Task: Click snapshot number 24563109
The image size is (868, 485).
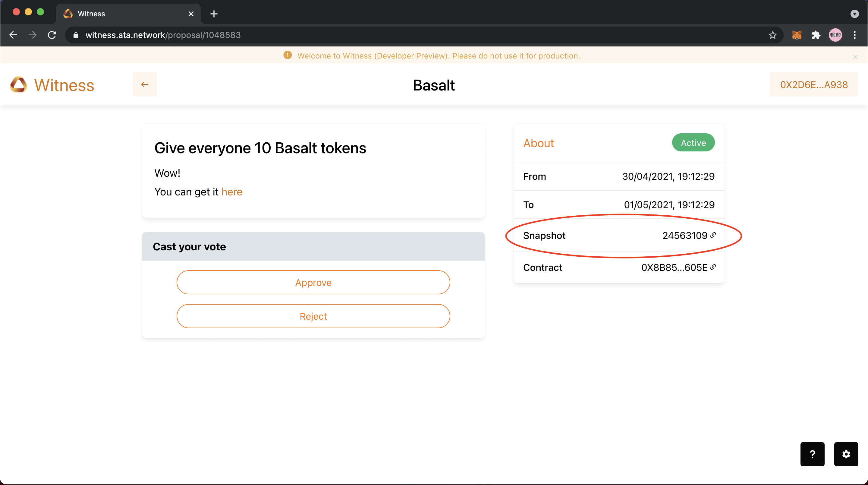Action: pyautogui.click(x=685, y=236)
